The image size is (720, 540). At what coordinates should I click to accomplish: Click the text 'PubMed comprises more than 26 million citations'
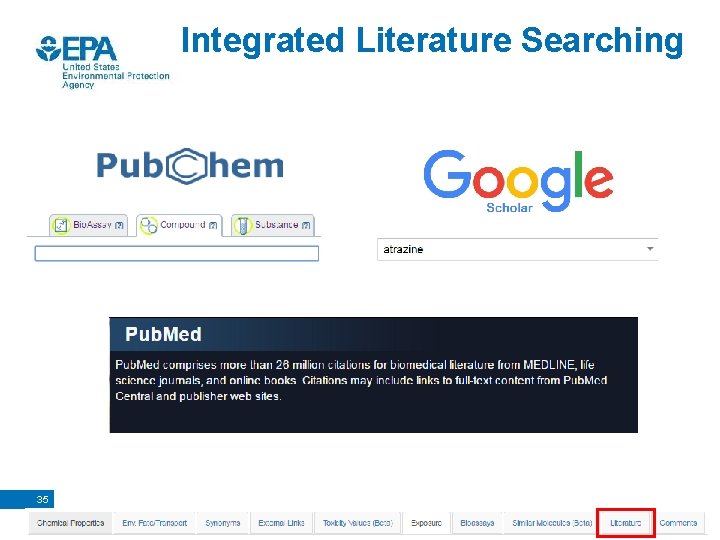pyautogui.click(x=242, y=365)
